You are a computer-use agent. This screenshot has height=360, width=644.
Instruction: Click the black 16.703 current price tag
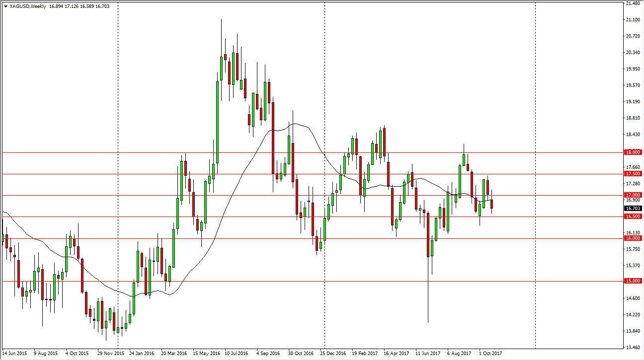[633, 209]
